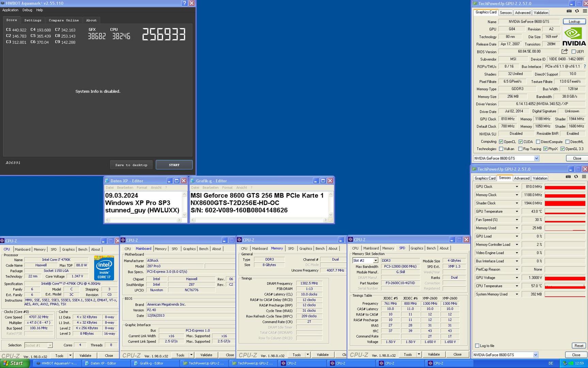Open the hamburger menu in the upper GPU-Z window

585,11
